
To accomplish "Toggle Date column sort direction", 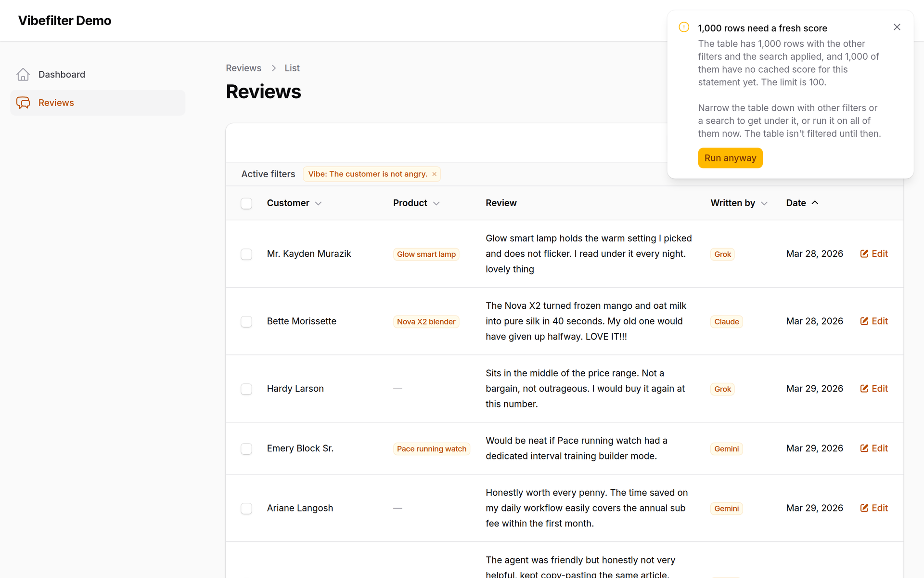I will pyautogui.click(x=802, y=203).
